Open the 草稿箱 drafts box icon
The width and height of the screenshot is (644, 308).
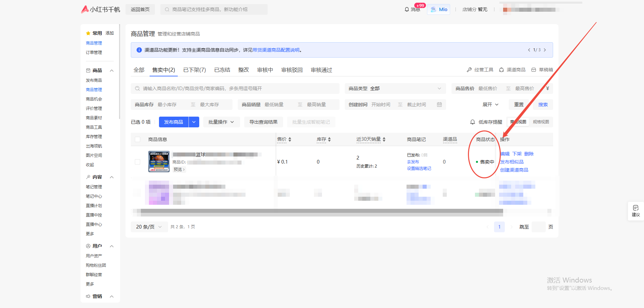(x=534, y=70)
